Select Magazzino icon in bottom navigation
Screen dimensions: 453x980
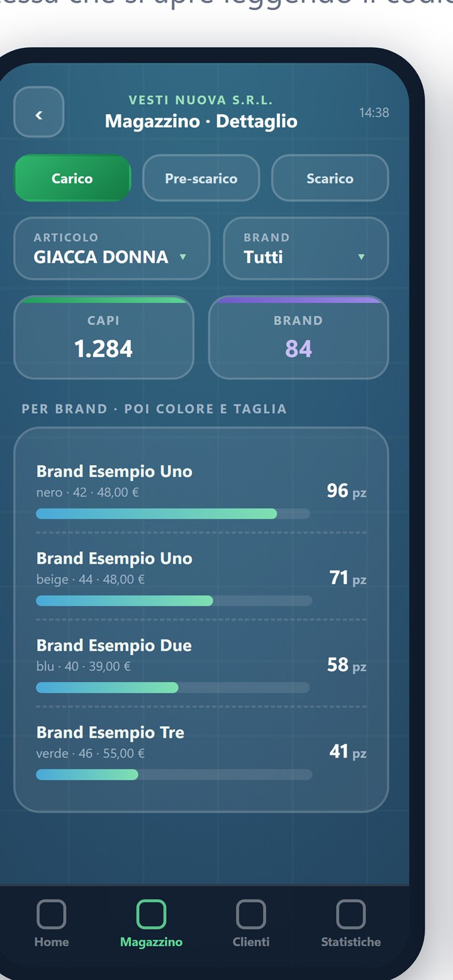tap(151, 914)
